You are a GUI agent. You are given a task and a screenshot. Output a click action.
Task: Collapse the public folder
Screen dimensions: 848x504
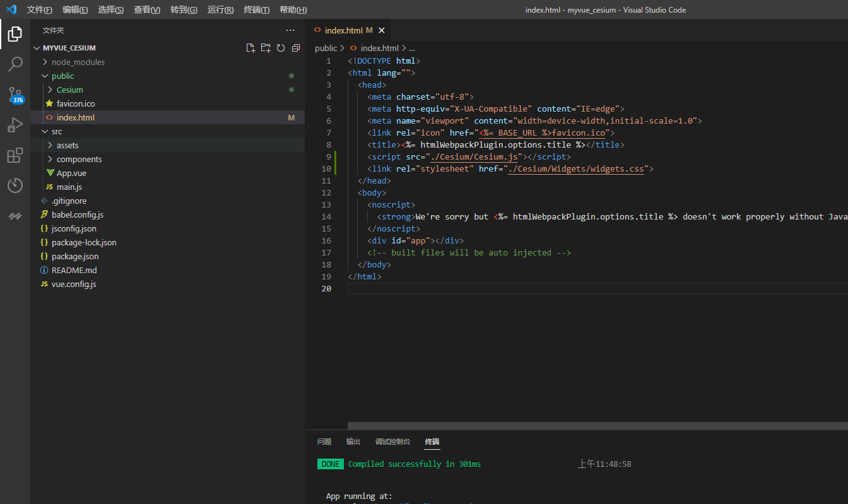point(45,76)
